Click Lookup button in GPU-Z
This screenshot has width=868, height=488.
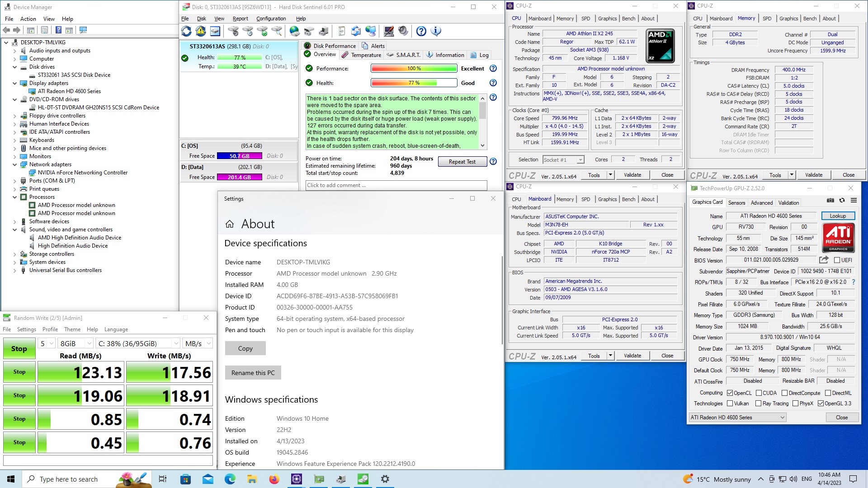tap(838, 216)
